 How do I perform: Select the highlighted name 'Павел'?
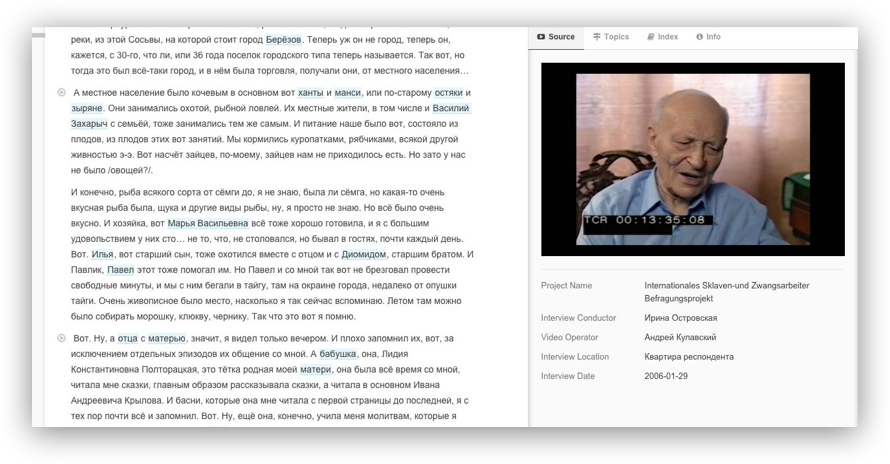pos(120,270)
